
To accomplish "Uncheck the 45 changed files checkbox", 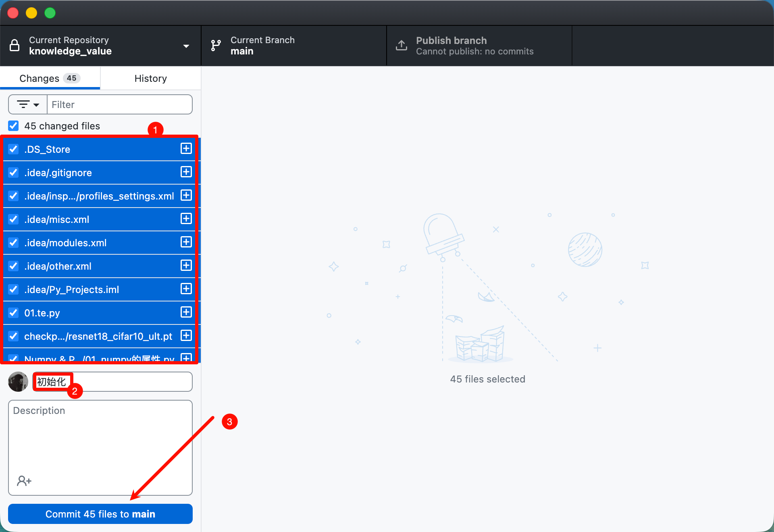I will point(14,126).
